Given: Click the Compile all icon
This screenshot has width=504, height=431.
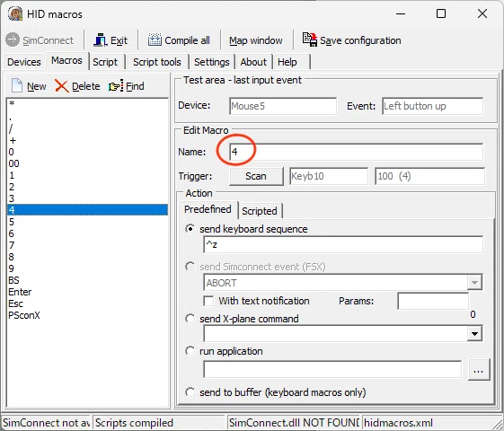Looking at the screenshot, I should pyautogui.click(x=155, y=40).
